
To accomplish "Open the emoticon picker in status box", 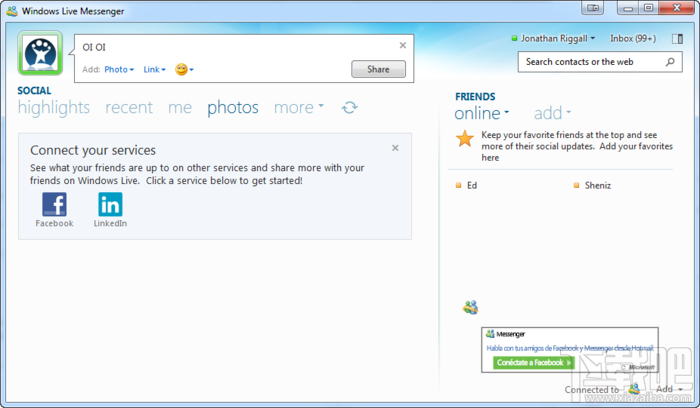I will click(184, 69).
